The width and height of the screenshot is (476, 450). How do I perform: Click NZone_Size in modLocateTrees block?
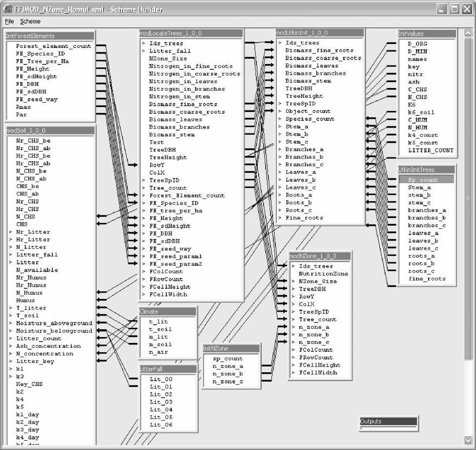pos(168,58)
